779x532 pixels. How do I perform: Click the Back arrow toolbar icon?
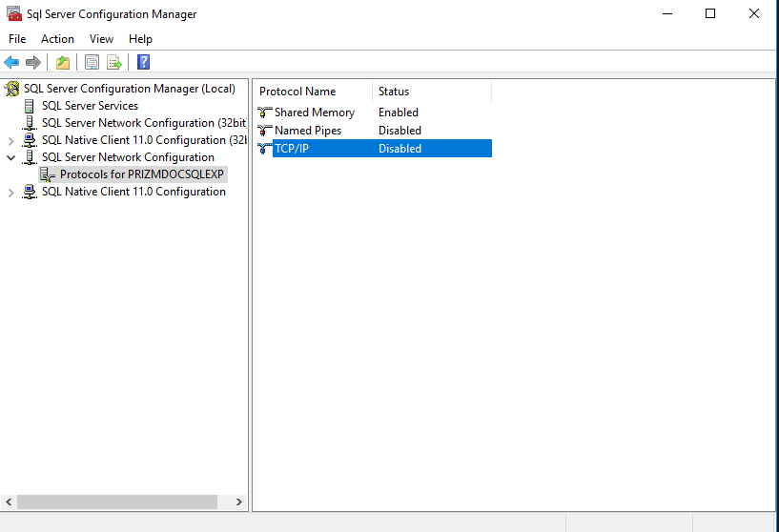pos(11,62)
